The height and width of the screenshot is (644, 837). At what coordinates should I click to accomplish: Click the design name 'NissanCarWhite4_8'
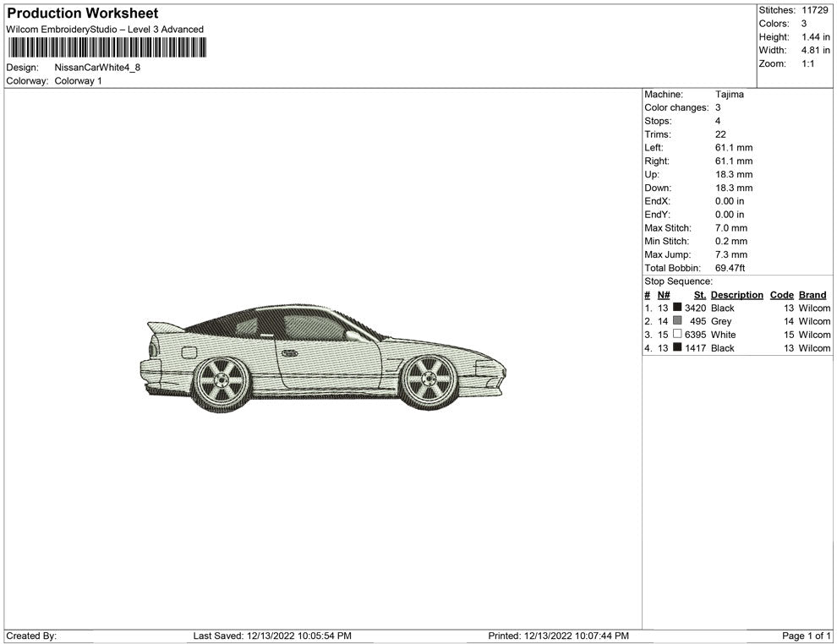[x=97, y=68]
